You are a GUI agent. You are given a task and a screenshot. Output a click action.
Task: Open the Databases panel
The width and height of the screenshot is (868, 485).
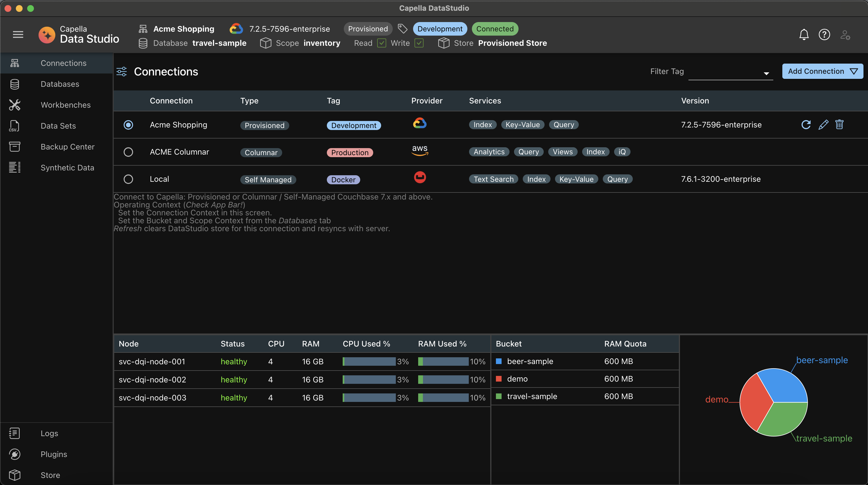(60, 84)
